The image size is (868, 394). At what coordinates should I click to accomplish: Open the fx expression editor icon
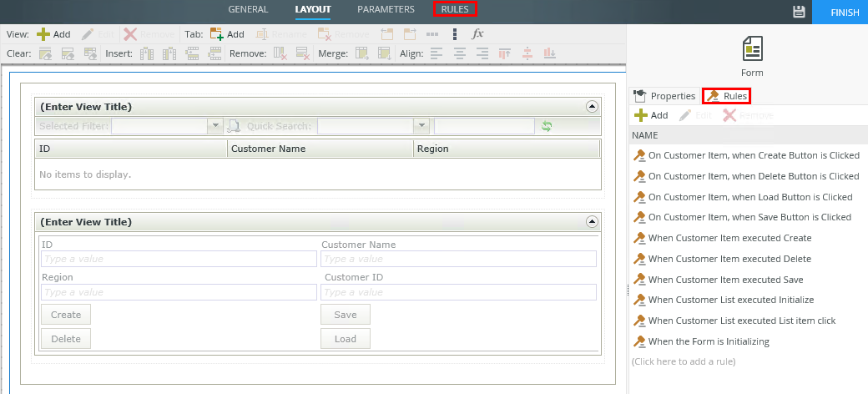point(477,34)
